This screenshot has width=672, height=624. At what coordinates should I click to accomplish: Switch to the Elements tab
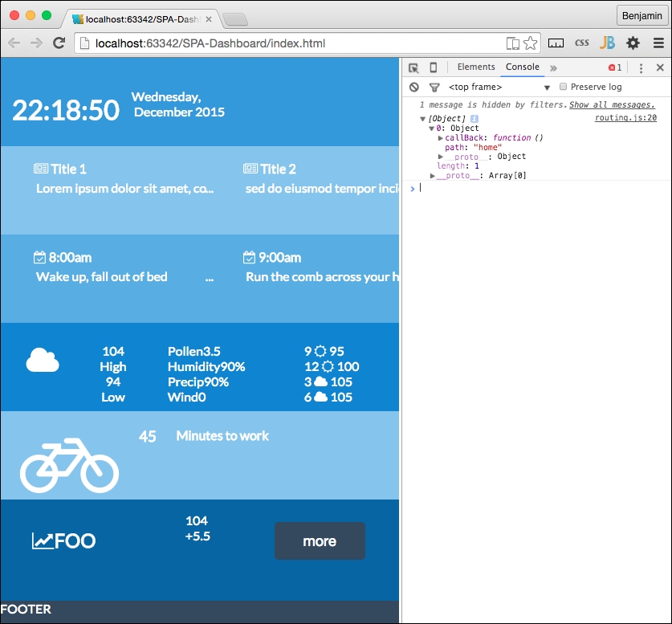pos(475,67)
